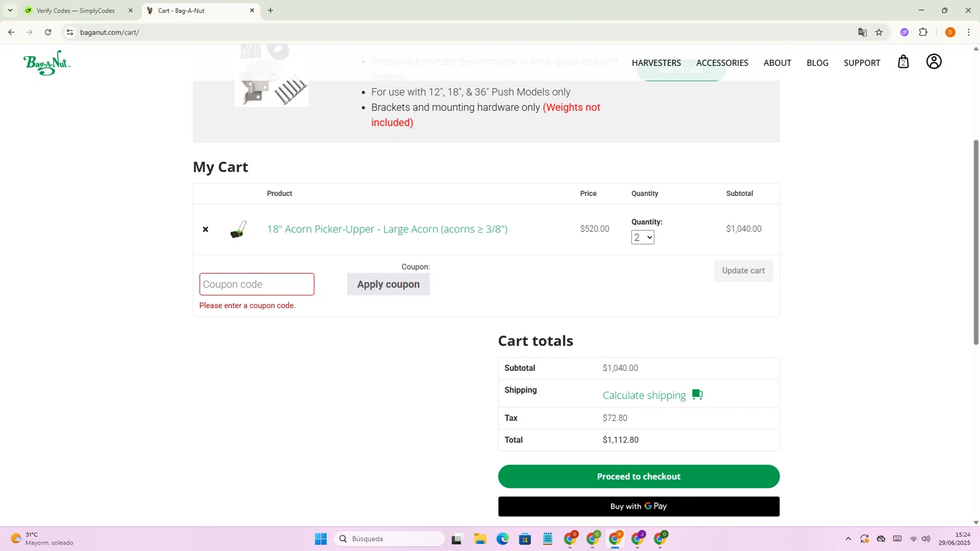Click the site information icon in address bar
The width and height of the screenshot is (980, 551).
[70, 32]
